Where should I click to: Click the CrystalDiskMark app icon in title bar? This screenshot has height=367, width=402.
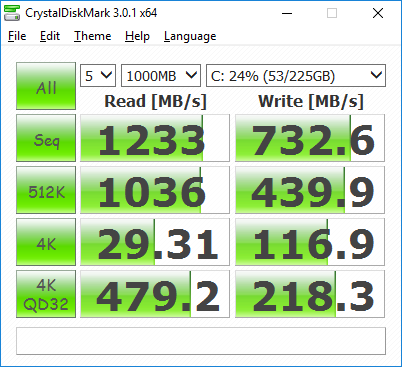pyautogui.click(x=12, y=13)
